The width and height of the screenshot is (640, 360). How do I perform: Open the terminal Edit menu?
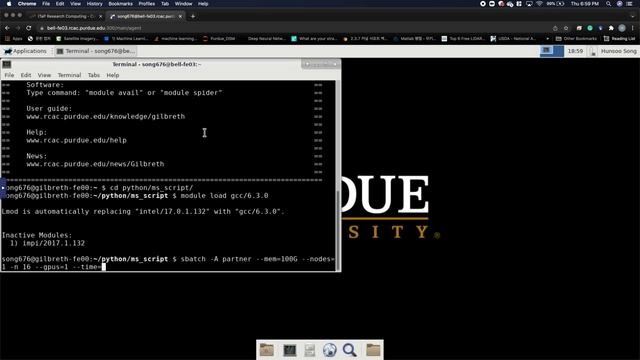(26, 75)
